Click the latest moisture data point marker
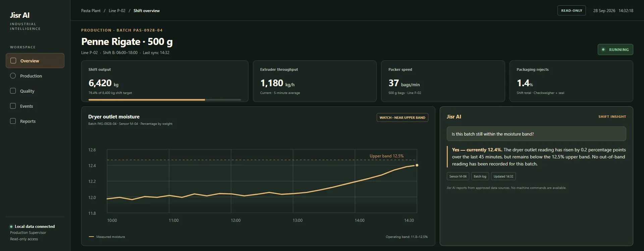The width and height of the screenshot is (644, 251). point(417,165)
